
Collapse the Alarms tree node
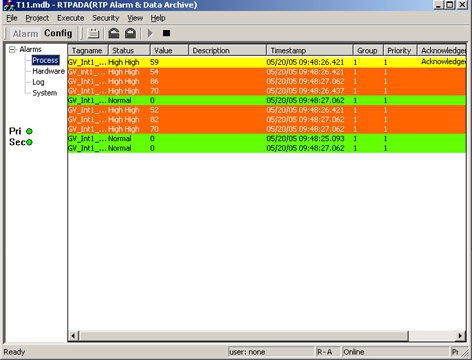click(12, 50)
